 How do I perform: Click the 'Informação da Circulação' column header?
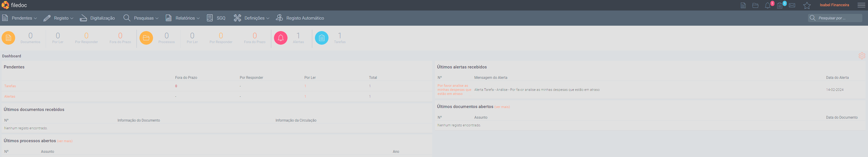coord(296,121)
